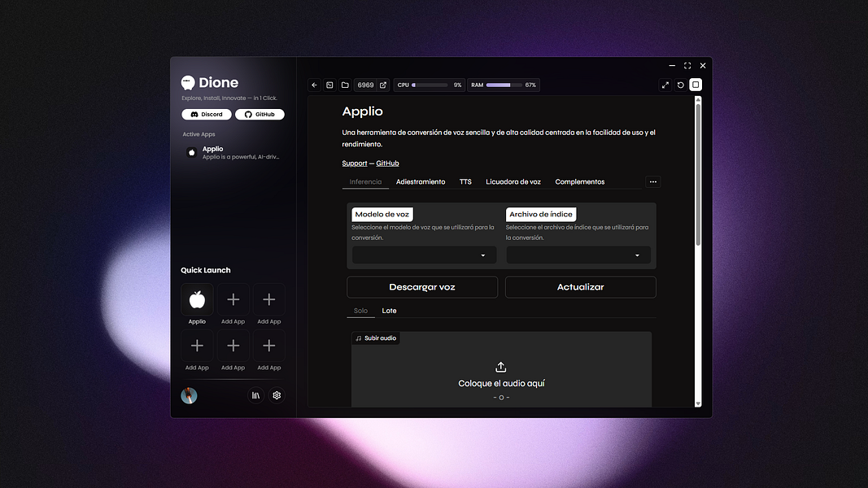Click Actualizar button
Viewport: 868px width, 488px height.
581,287
